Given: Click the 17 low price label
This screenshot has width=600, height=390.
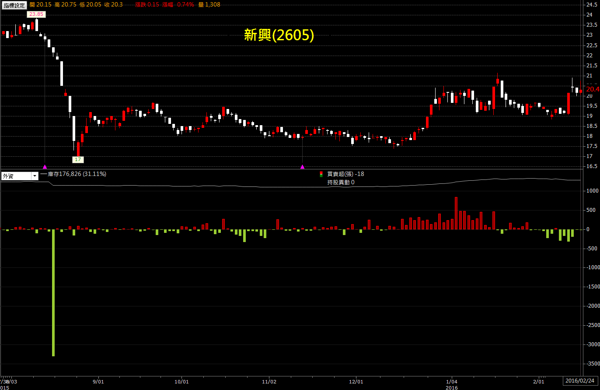Looking at the screenshot, I should (78, 159).
